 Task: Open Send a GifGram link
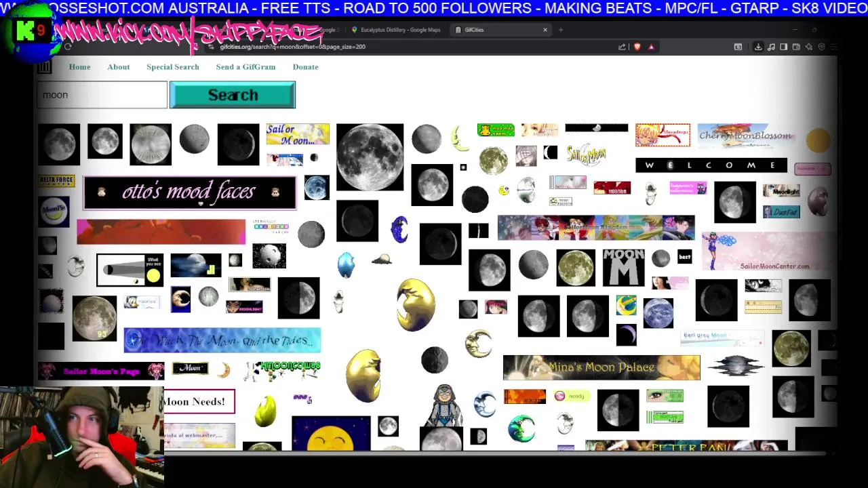[x=245, y=66]
